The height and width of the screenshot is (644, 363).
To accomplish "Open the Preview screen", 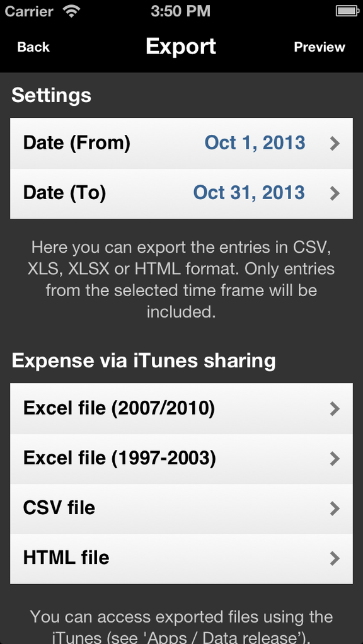I will coord(320,47).
